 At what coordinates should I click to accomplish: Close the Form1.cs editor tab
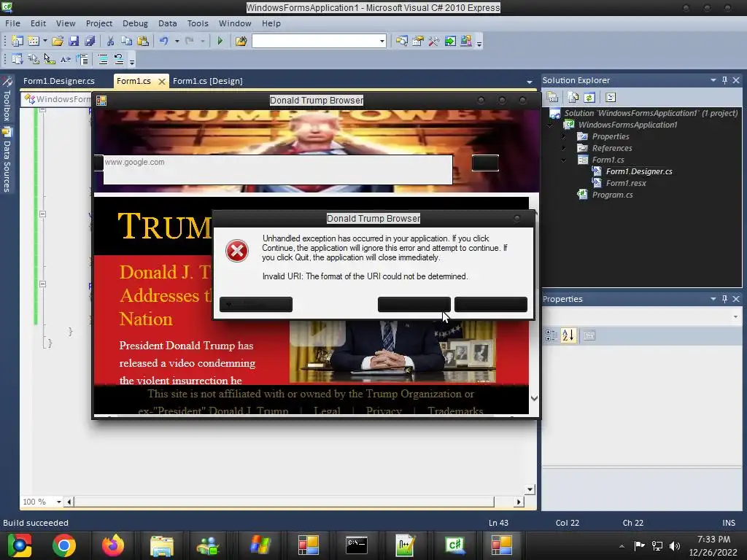click(161, 82)
